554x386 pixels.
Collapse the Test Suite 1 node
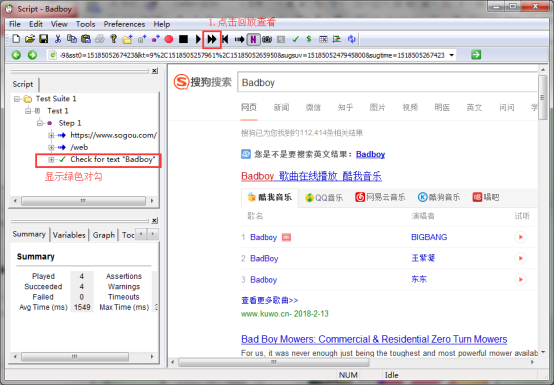pos(17,99)
